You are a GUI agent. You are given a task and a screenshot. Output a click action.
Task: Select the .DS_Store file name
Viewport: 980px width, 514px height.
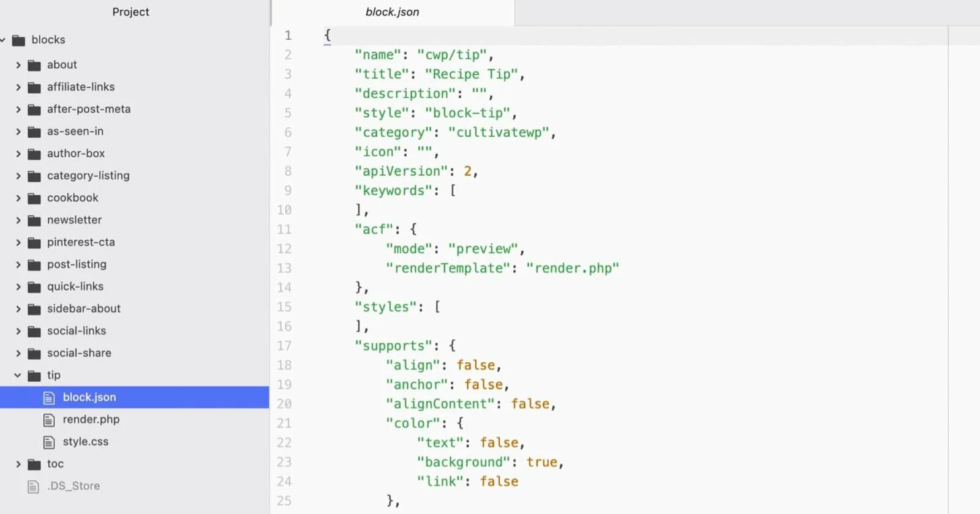pos(73,486)
